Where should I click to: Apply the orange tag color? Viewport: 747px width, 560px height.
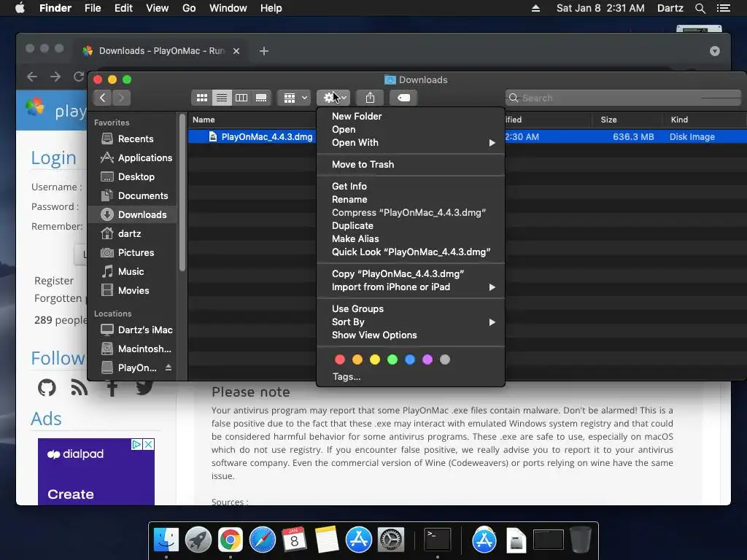pos(357,359)
